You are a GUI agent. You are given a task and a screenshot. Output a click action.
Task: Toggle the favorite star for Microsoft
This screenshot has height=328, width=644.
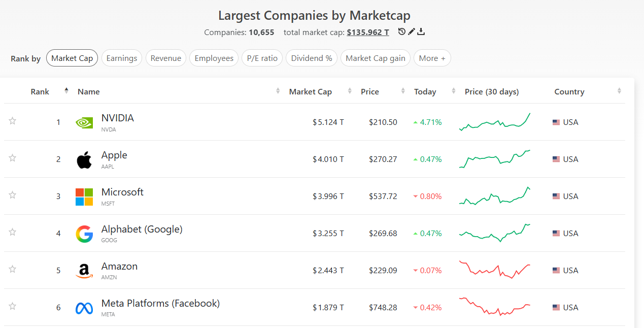(13, 195)
